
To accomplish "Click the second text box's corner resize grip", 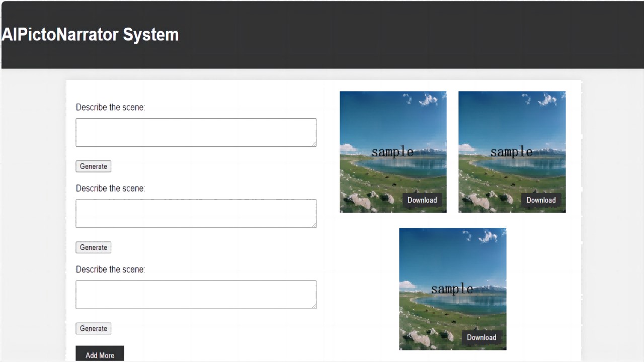I will pos(313,225).
